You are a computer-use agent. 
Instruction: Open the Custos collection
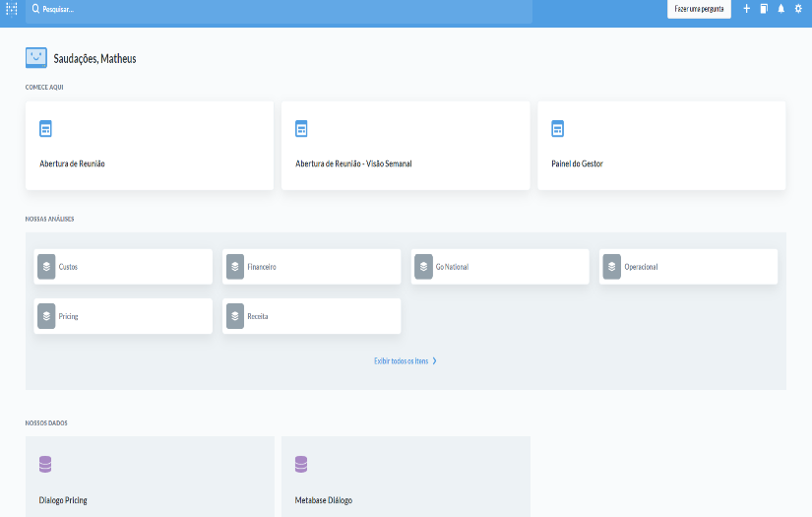[x=123, y=267]
